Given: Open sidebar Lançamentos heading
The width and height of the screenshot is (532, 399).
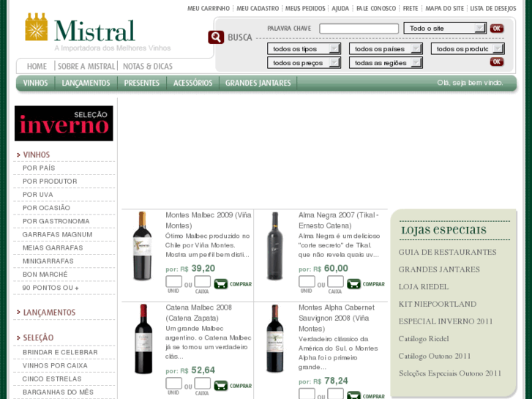Looking at the screenshot, I should pyautogui.click(x=49, y=313).
